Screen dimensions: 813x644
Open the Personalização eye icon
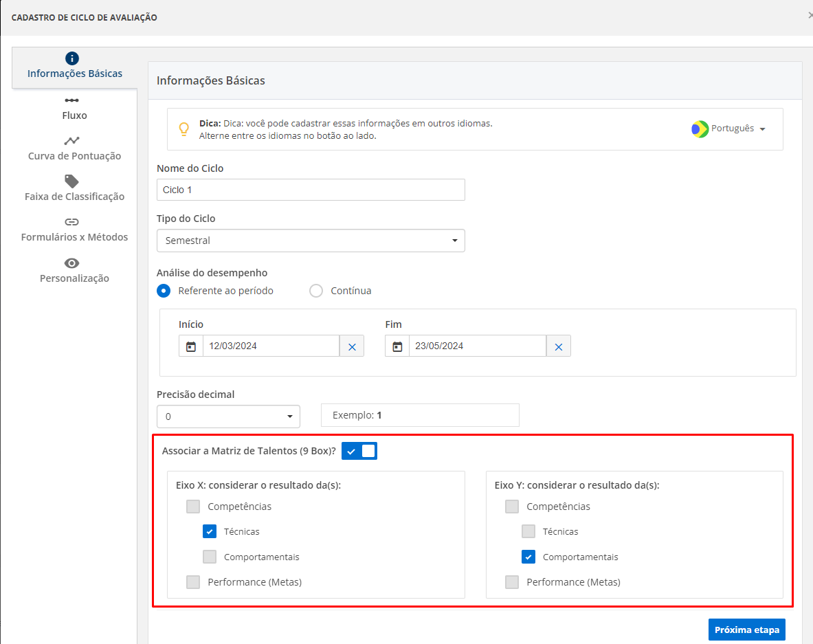pos(71,263)
